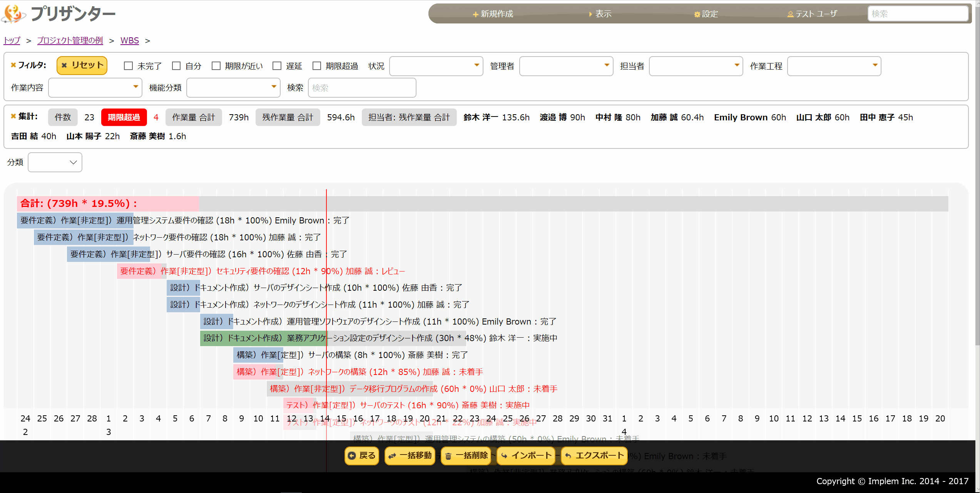980x493 pixels.
Task: Select the 業務アプリケーション設定のデザインシート作成 Gantt bar
Action: pos(333,338)
